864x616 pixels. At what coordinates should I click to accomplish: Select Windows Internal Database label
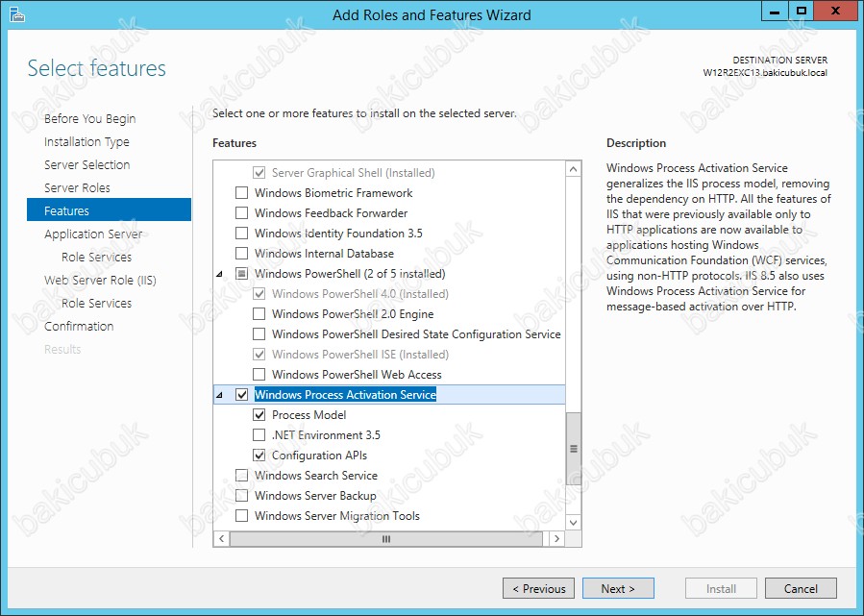(324, 254)
